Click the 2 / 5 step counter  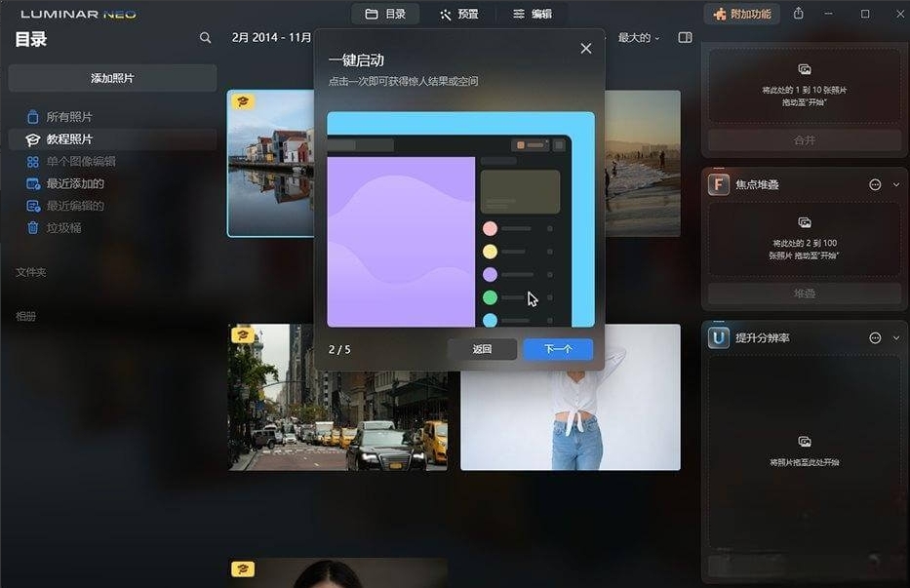pos(339,349)
